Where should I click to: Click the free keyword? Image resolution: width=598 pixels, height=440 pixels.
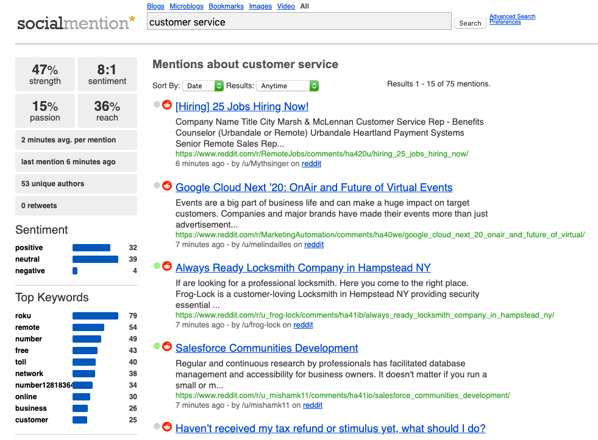pos(22,350)
